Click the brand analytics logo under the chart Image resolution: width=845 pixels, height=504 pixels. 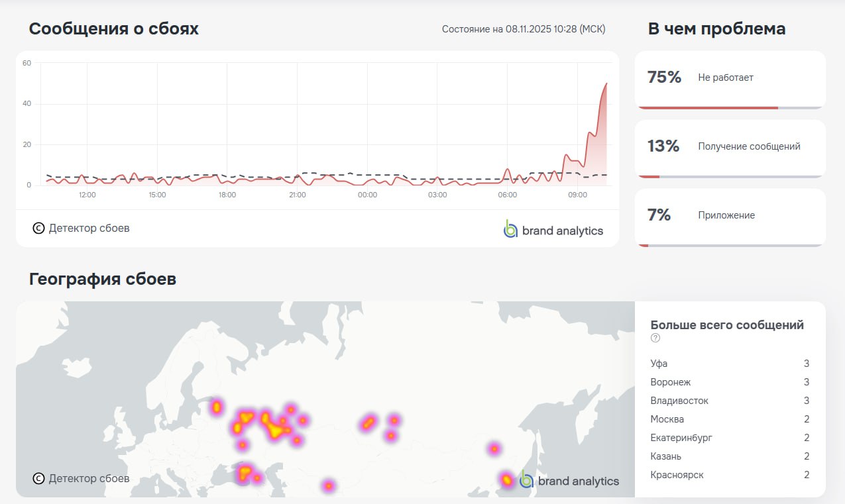tap(553, 230)
